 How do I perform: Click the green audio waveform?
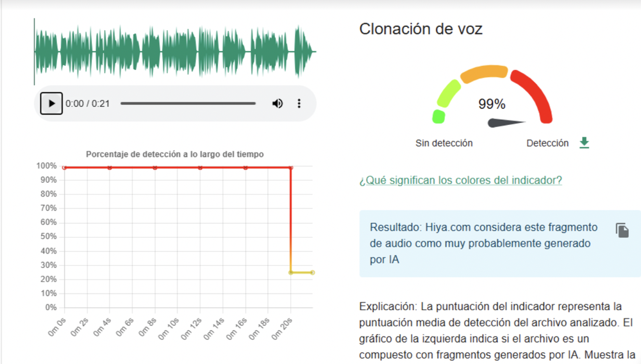[174, 51]
